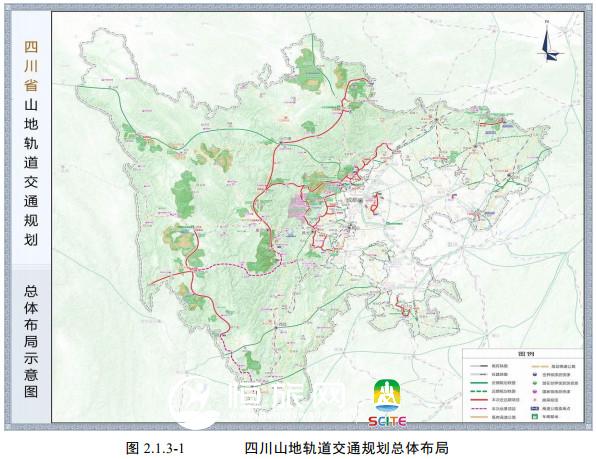Click the tan line sample at legend bottom

479,417
